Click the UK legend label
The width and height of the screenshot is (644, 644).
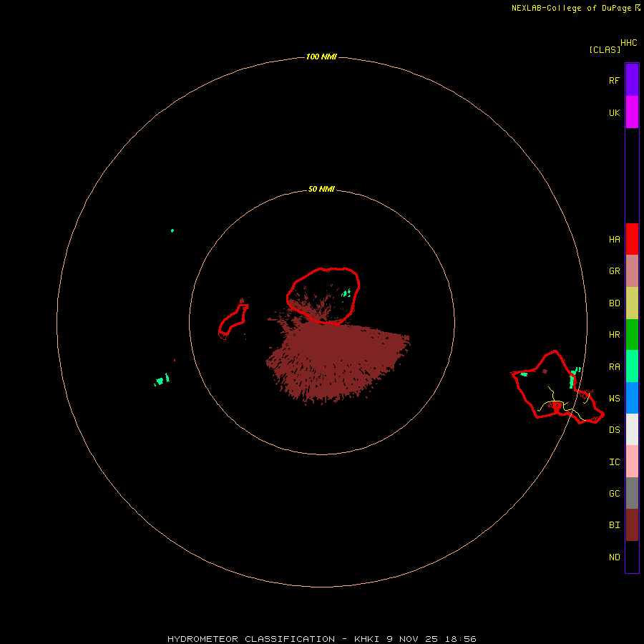(614, 112)
